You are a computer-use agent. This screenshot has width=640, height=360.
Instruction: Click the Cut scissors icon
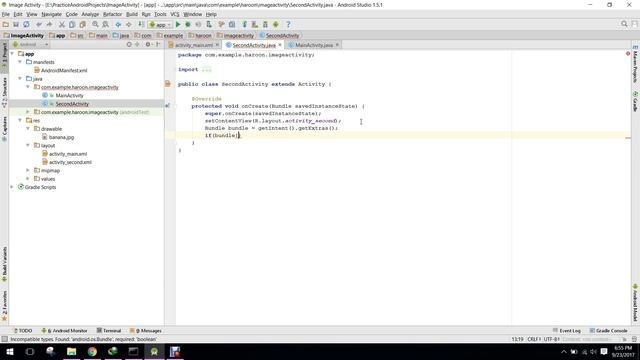(62, 24)
